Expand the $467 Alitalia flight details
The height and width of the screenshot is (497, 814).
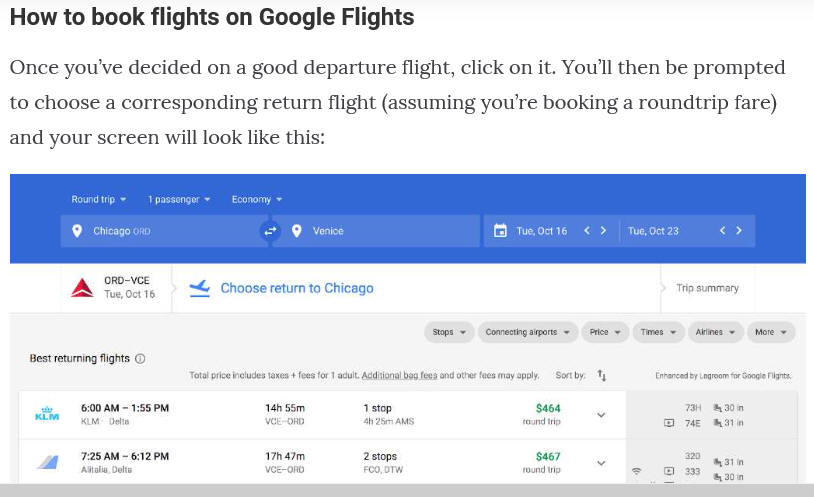pos(601,463)
